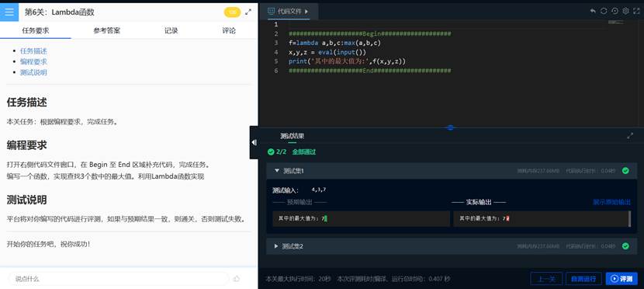Click empty line 1 in editor
644x289 pixels.
[x=447, y=24]
